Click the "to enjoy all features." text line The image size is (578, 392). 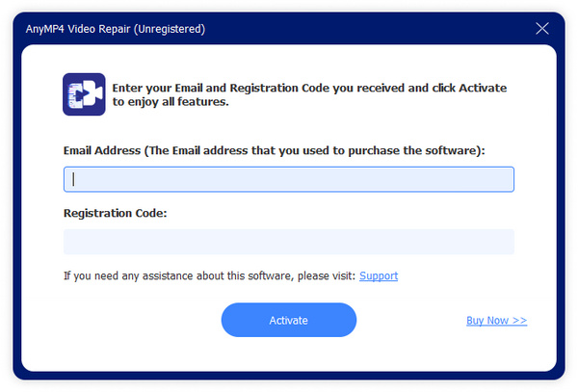[x=171, y=102]
